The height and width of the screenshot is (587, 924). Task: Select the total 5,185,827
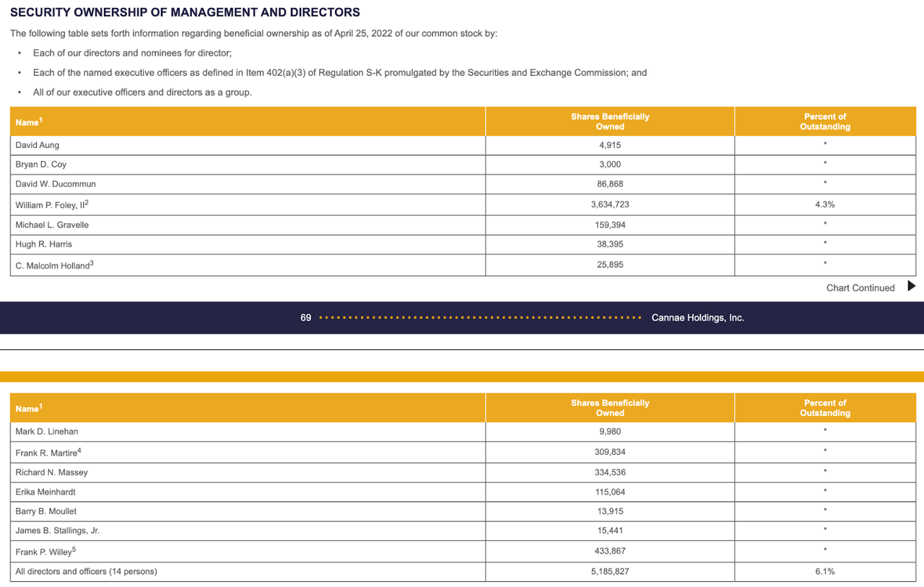[x=610, y=572]
